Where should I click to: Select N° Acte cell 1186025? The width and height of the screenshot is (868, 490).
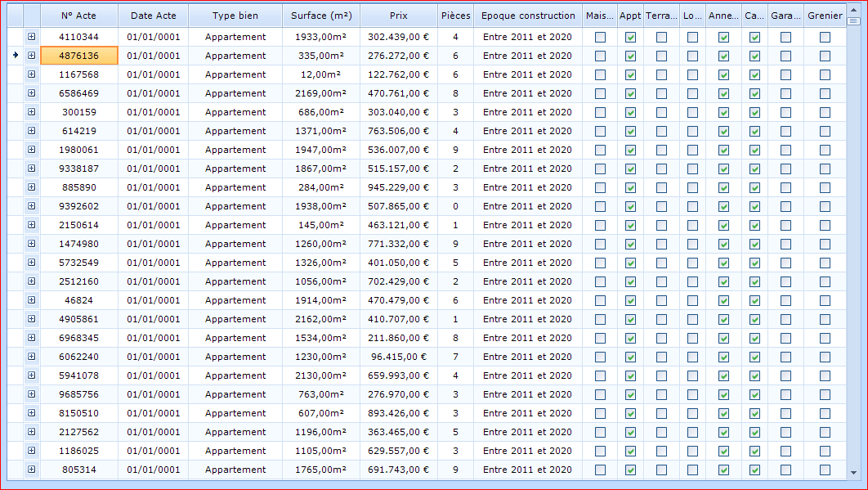click(x=78, y=451)
